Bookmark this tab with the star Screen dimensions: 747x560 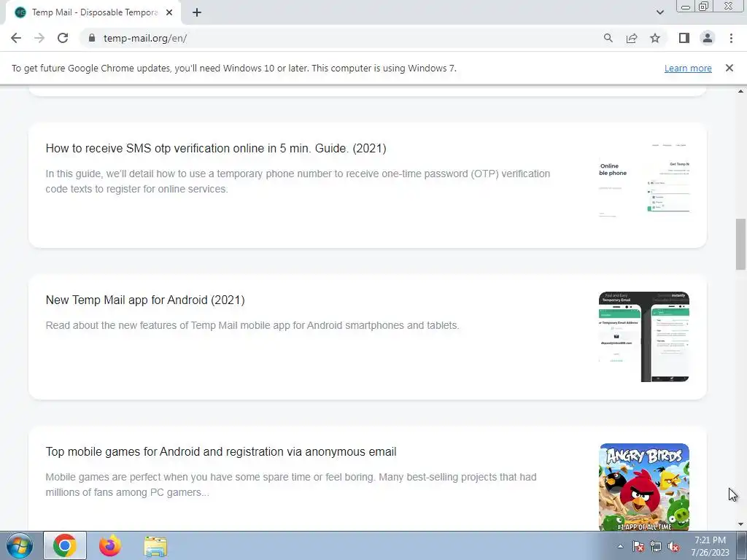pyautogui.click(x=655, y=38)
